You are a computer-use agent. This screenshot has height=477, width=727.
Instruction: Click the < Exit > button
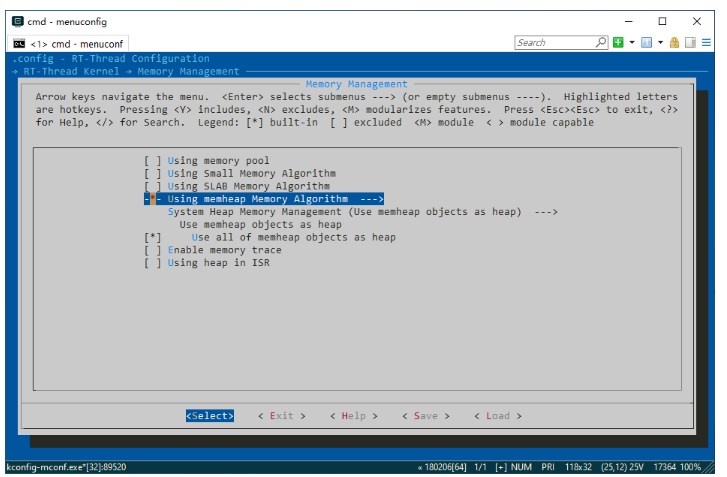click(282, 416)
